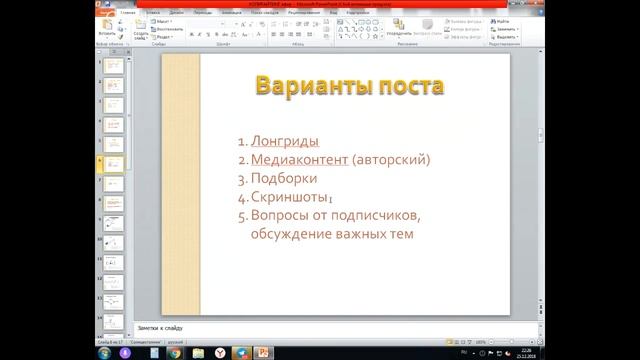This screenshot has width=640, height=360.
Task: Click the Reset (Восстановить) slide button
Action: pos(167,29)
